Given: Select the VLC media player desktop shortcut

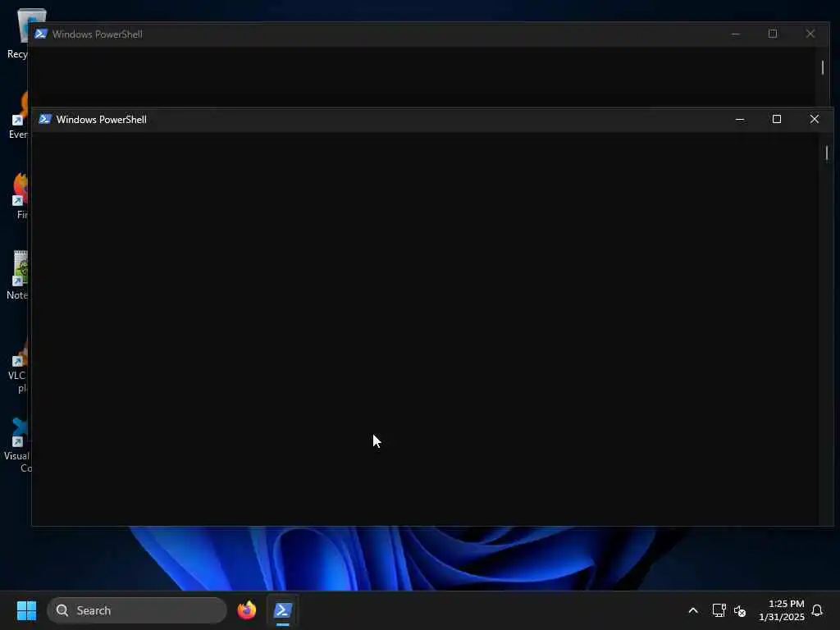Looking at the screenshot, I should [x=18, y=367].
